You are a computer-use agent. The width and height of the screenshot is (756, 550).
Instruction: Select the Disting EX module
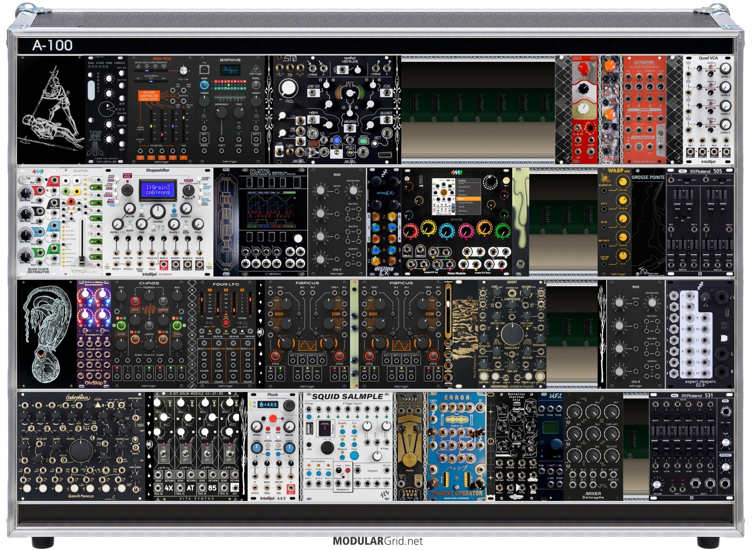coord(384,222)
